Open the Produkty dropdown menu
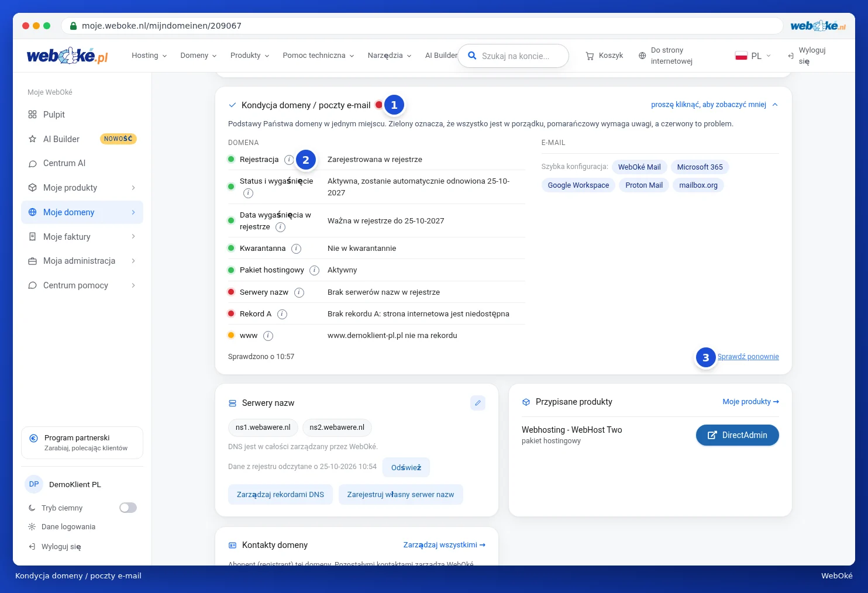 tap(250, 56)
